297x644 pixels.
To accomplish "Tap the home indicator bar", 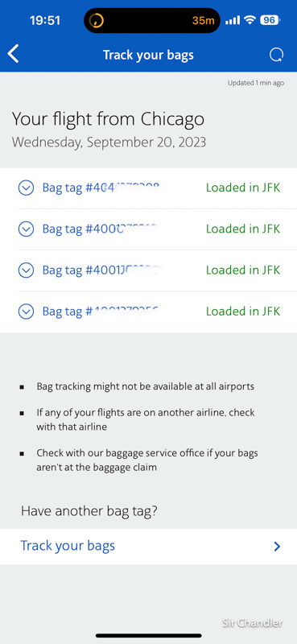I will pos(148,635).
